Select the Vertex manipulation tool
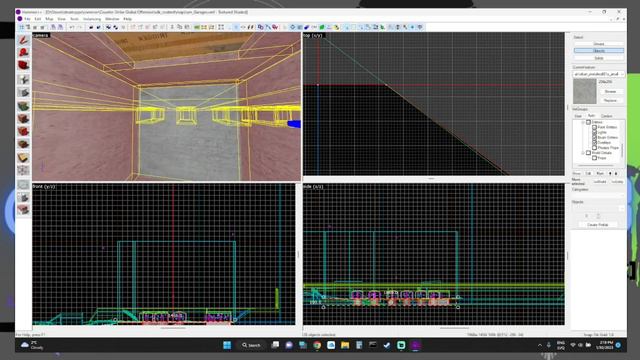 [23, 171]
